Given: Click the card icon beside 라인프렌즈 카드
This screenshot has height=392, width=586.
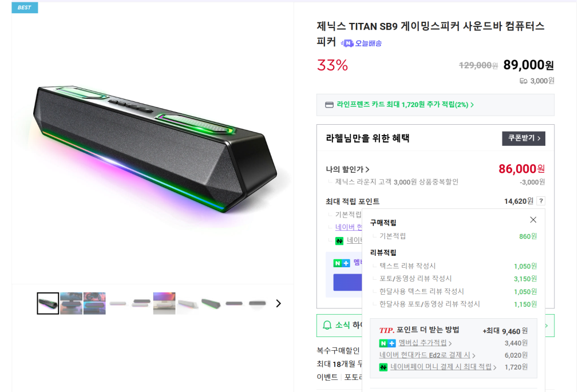Looking at the screenshot, I should 329,105.
